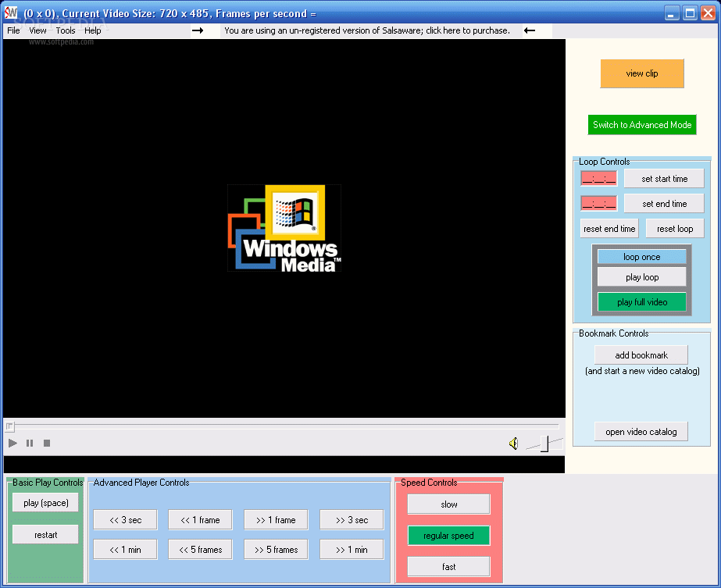Click the play icon under the video

click(12, 444)
